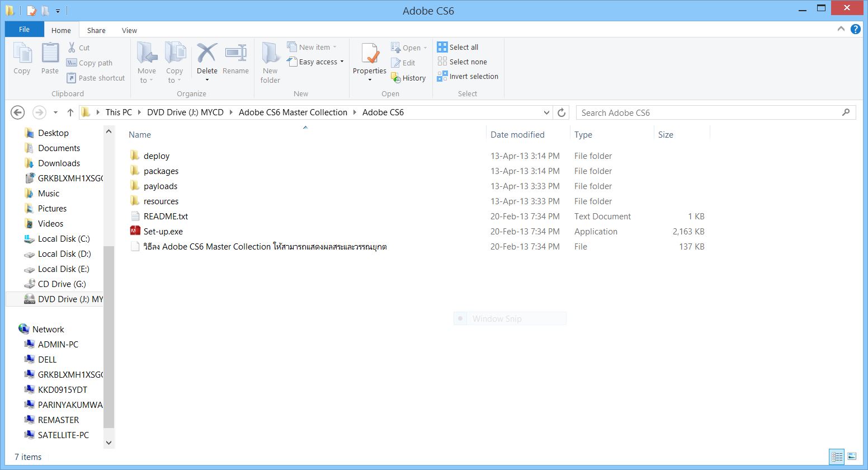Switch to Details view layout icon
This screenshot has height=470, width=868.
[837, 457]
